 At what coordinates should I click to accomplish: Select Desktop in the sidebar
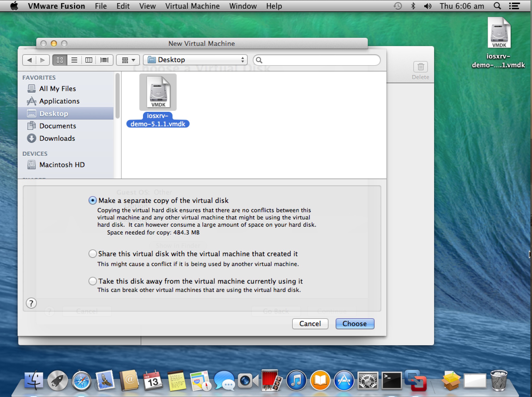(66, 114)
